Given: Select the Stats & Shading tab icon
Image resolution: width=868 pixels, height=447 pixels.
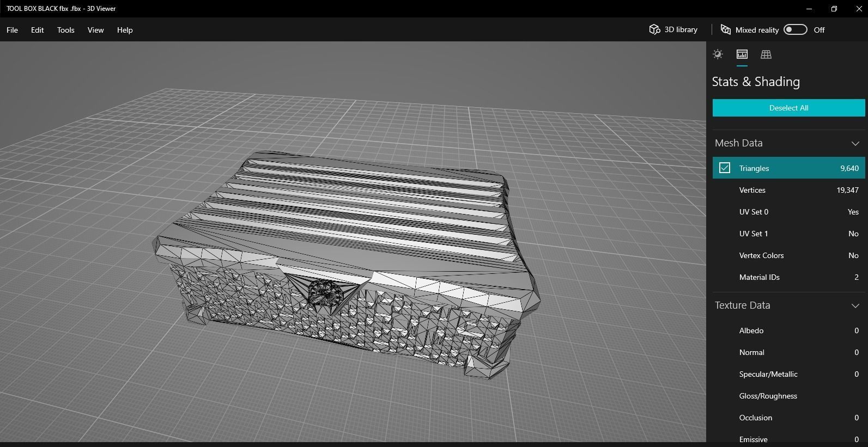Looking at the screenshot, I should click(742, 54).
